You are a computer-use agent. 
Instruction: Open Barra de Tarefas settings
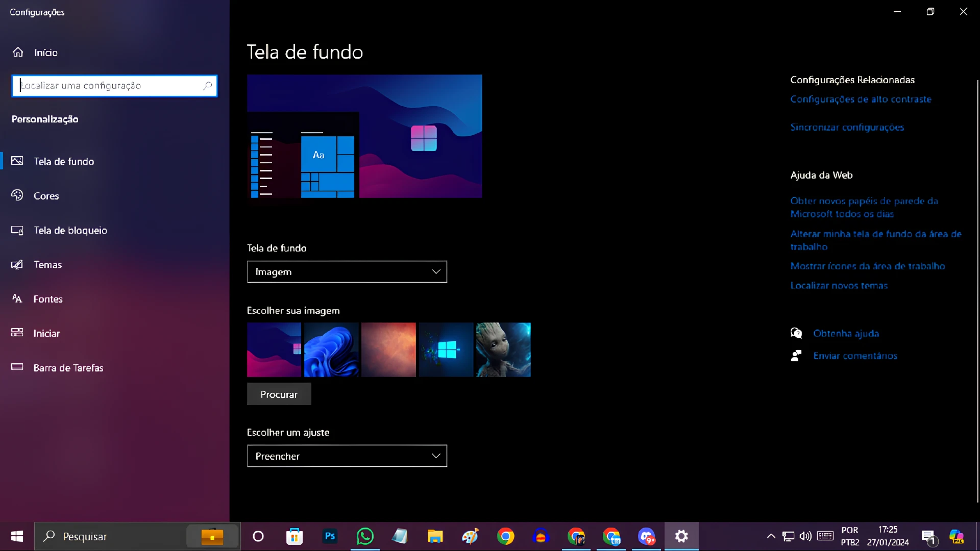tap(68, 367)
